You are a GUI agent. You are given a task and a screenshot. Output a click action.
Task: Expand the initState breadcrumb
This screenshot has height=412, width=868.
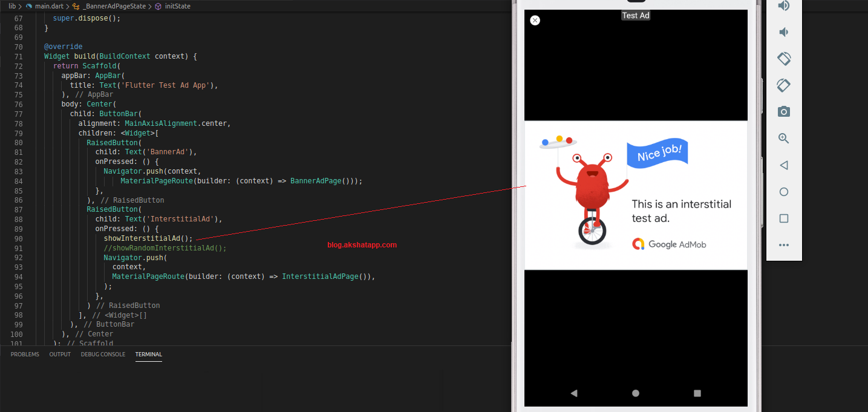pos(177,6)
